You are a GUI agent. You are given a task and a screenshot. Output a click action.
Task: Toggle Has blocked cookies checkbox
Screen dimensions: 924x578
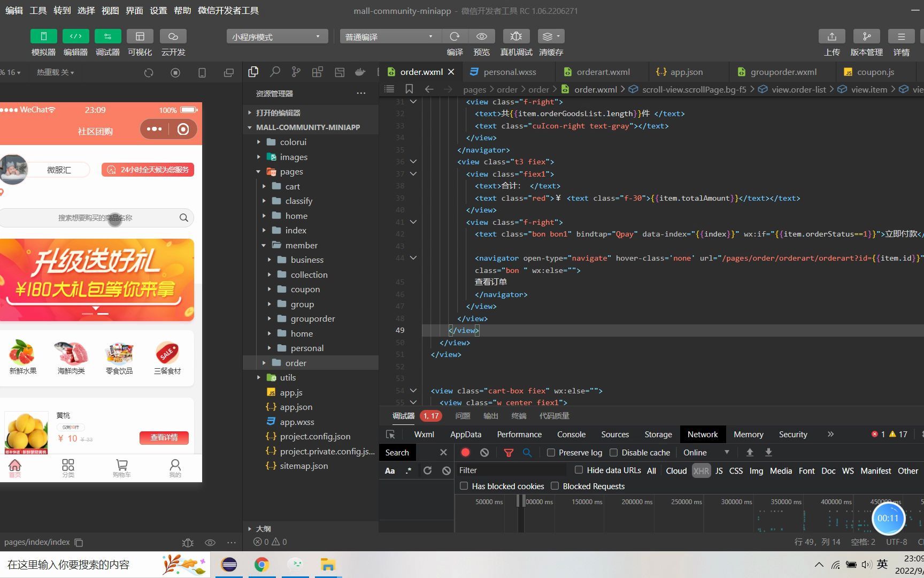coord(464,486)
